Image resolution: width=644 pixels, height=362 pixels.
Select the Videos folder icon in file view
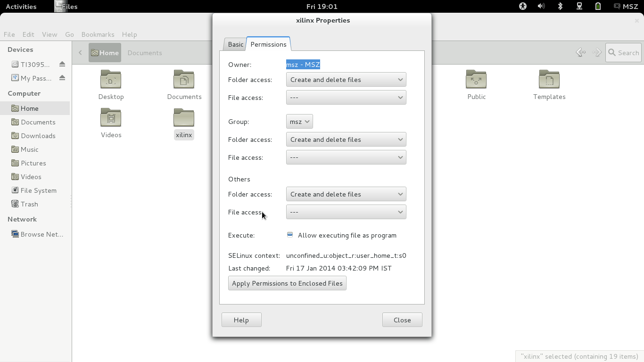[x=111, y=118]
